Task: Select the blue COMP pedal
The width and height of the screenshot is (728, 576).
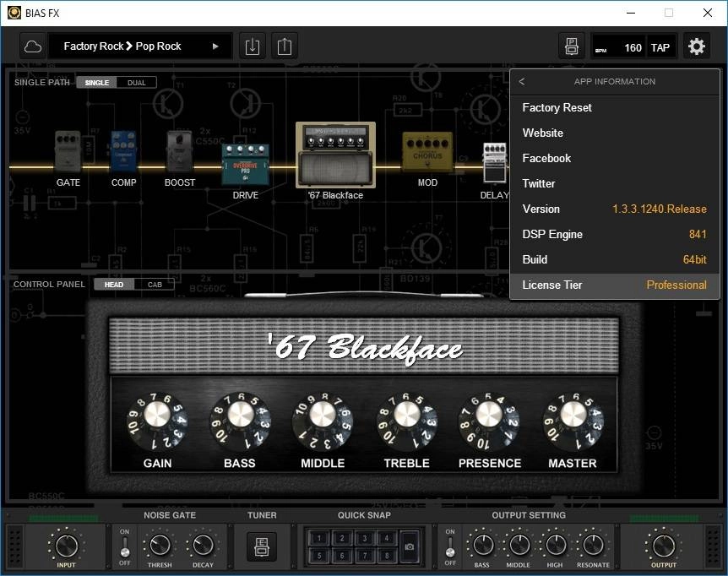Action: click(123, 152)
